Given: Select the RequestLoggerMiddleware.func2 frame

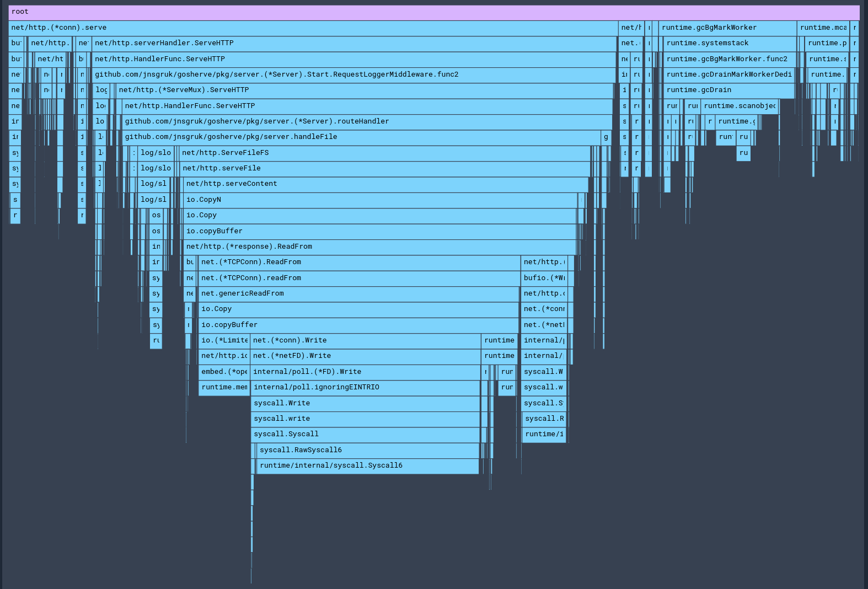Looking at the screenshot, I should 353,75.
